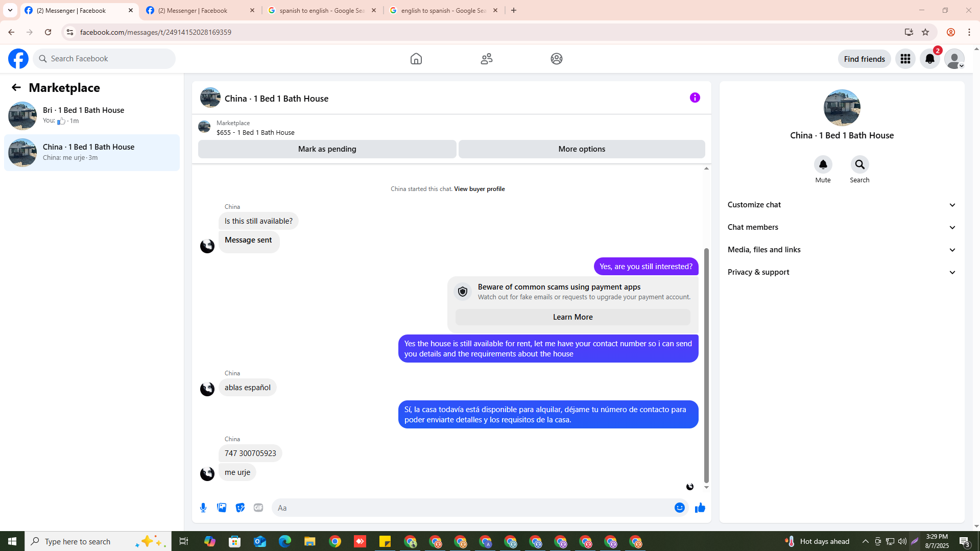This screenshot has height=551, width=980.
Task: Click 'Is this still available?' message
Action: [258, 221]
